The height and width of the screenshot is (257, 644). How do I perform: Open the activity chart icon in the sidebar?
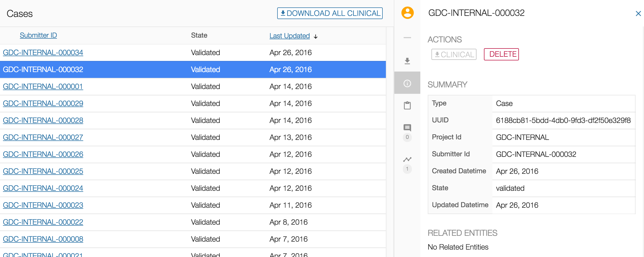pos(407,159)
